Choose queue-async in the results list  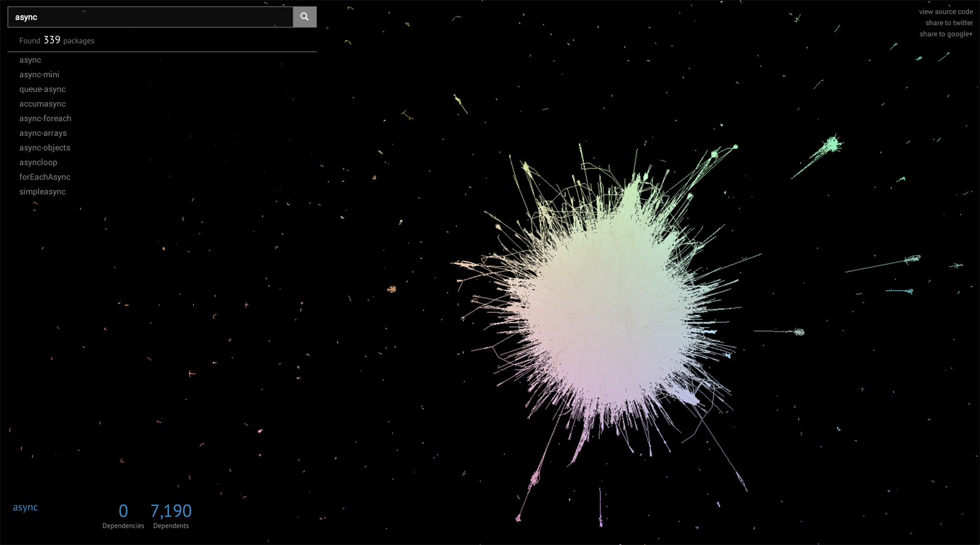42,89
